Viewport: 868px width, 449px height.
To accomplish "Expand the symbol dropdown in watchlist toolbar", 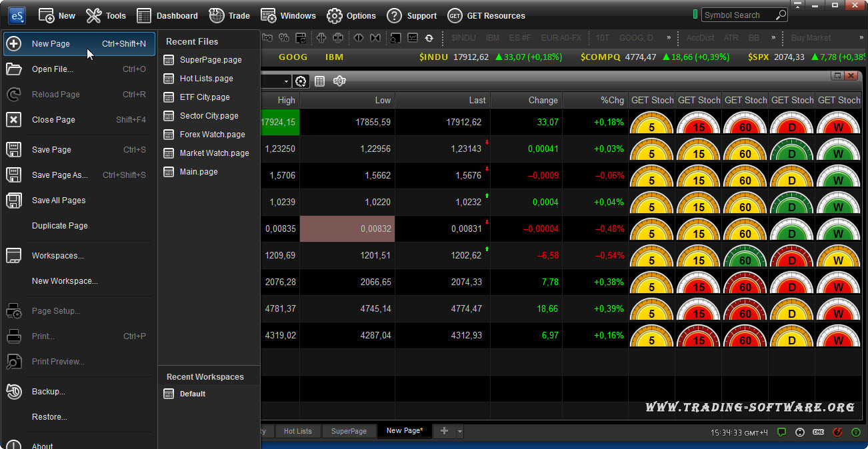I will tap(287, 81).
